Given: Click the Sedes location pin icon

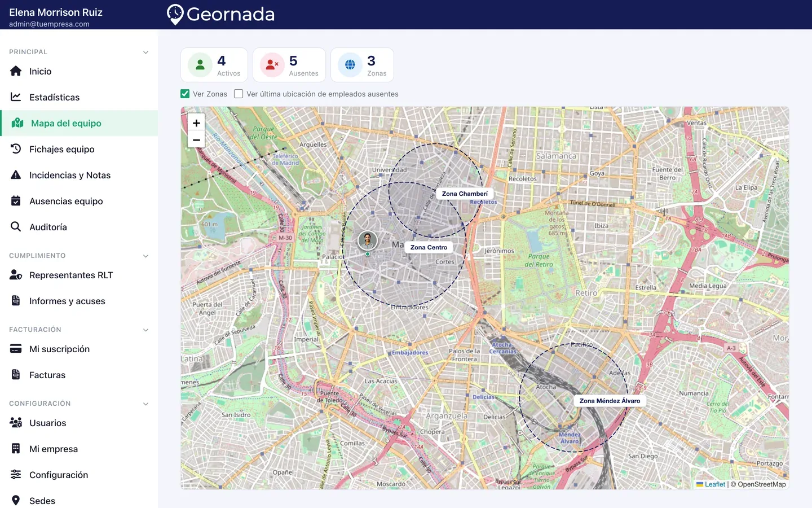Looking at the screenshot, I should (16, 501).
